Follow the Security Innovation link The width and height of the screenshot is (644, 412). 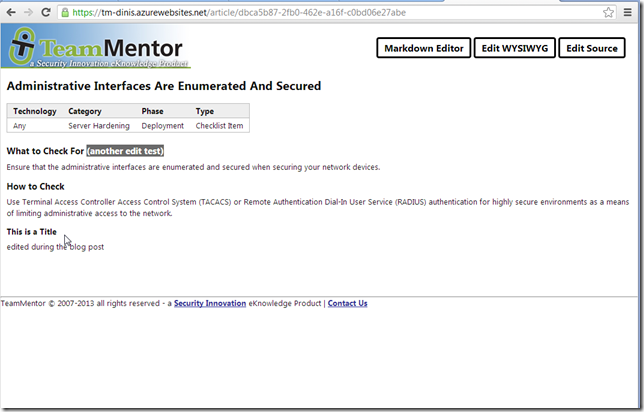(210, 303)
